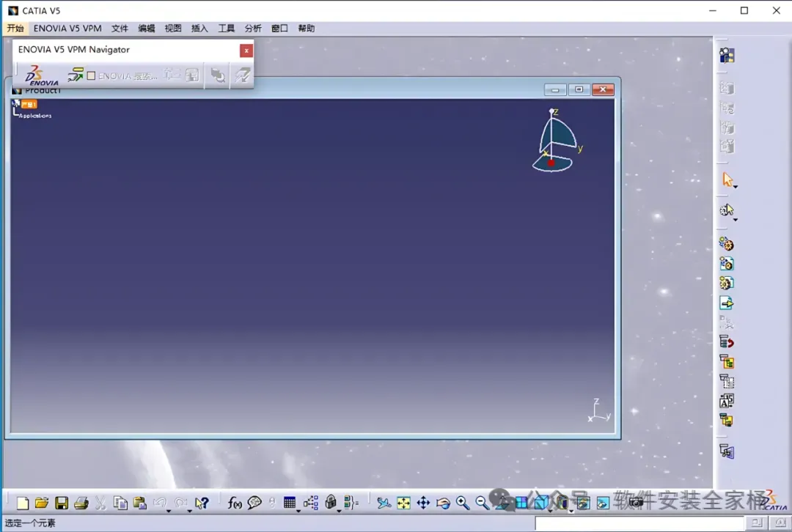The height and width of the screenshot is (532, 792).
Task: Insert a new Part from right toolbar
Action: coord(726,283)
